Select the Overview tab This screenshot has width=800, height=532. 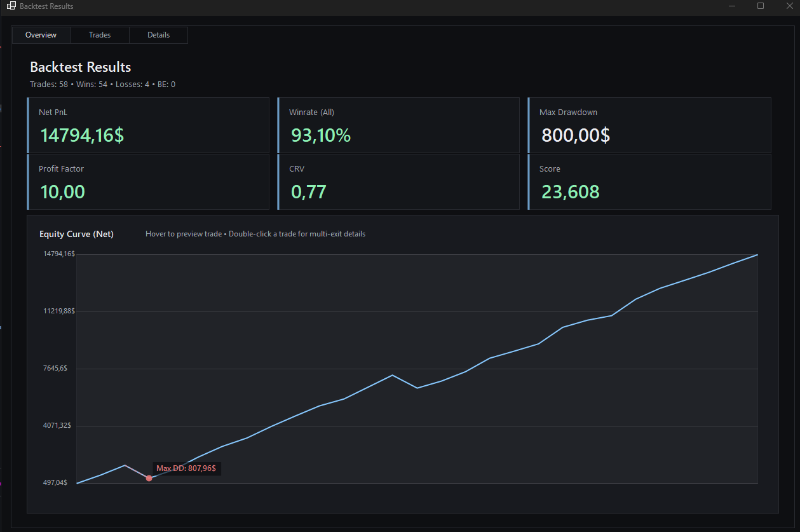point(41,35)
